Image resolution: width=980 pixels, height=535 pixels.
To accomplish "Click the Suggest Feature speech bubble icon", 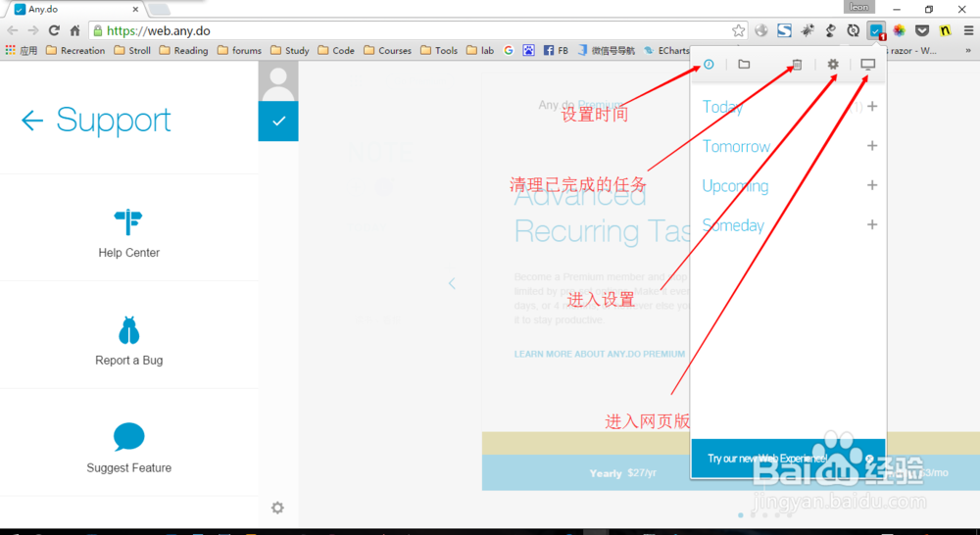I will 128,437.
